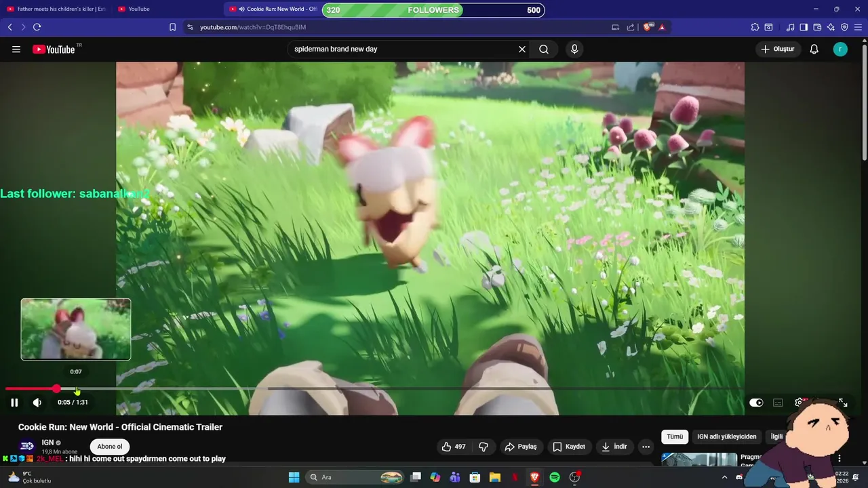Focus the YouTube search input field
The image size is (868, 488).
402,49
